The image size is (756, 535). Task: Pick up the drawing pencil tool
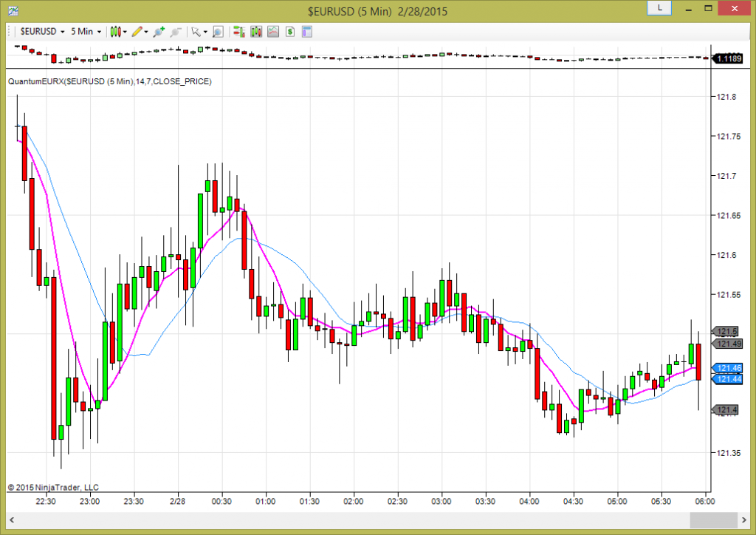137,33
